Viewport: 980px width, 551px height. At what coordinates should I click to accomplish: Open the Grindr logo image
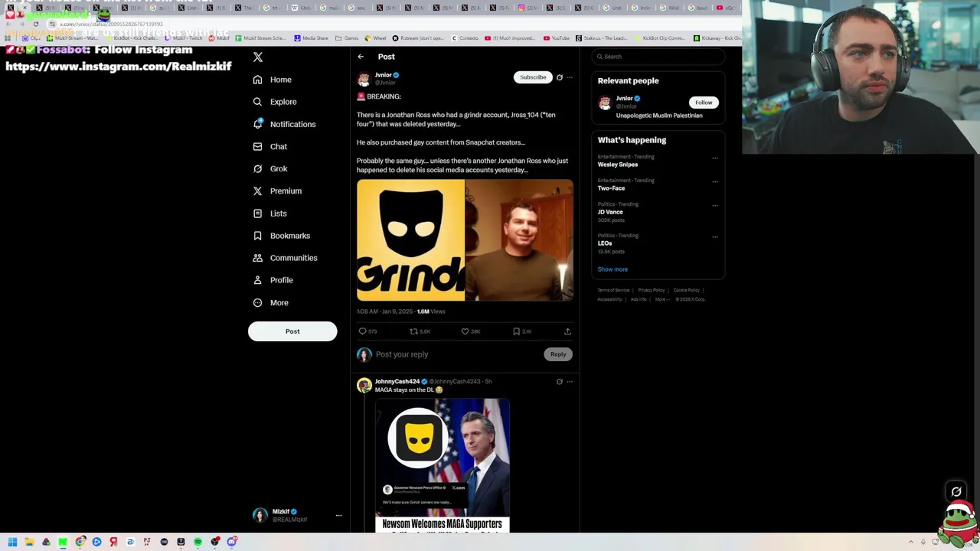point(410,240)
